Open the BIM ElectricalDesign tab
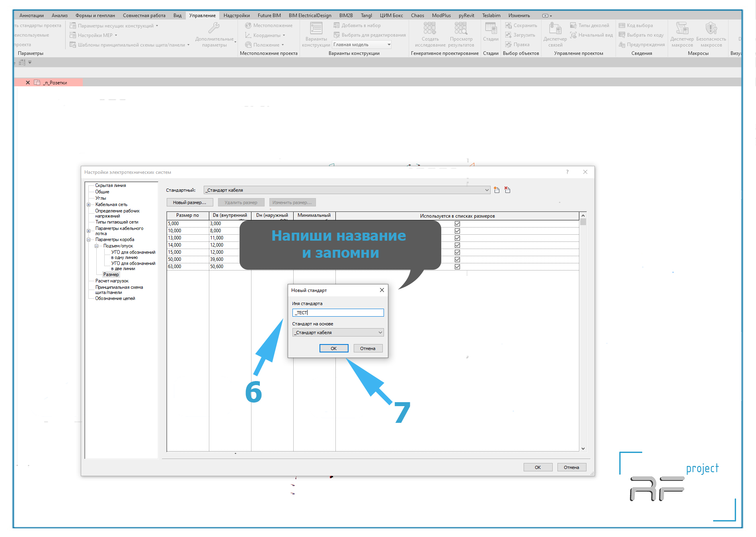This screenshot has width=756, height=537. click(310, 16)
